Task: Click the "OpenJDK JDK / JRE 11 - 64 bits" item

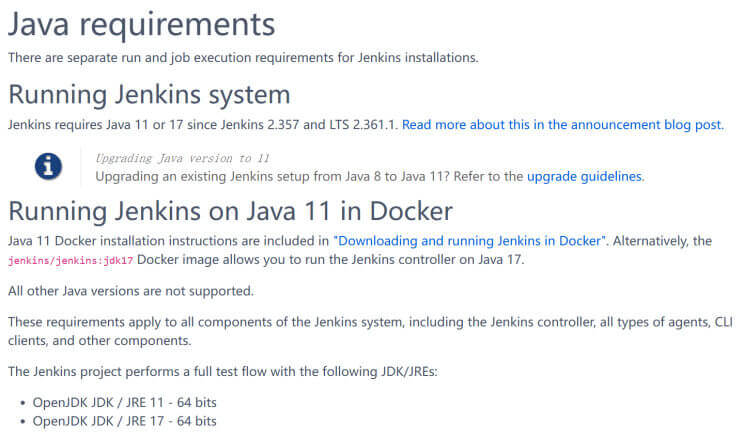Action: click(124, 403)
